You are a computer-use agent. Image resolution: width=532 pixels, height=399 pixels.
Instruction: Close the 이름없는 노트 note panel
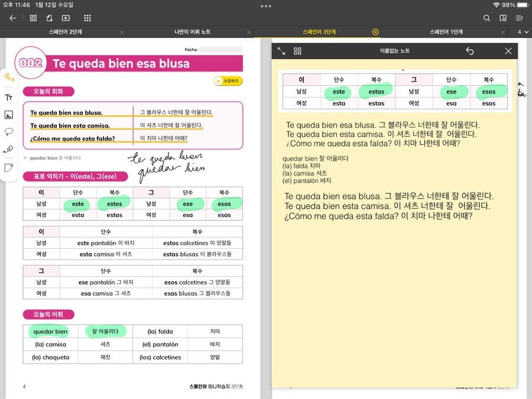508,51
